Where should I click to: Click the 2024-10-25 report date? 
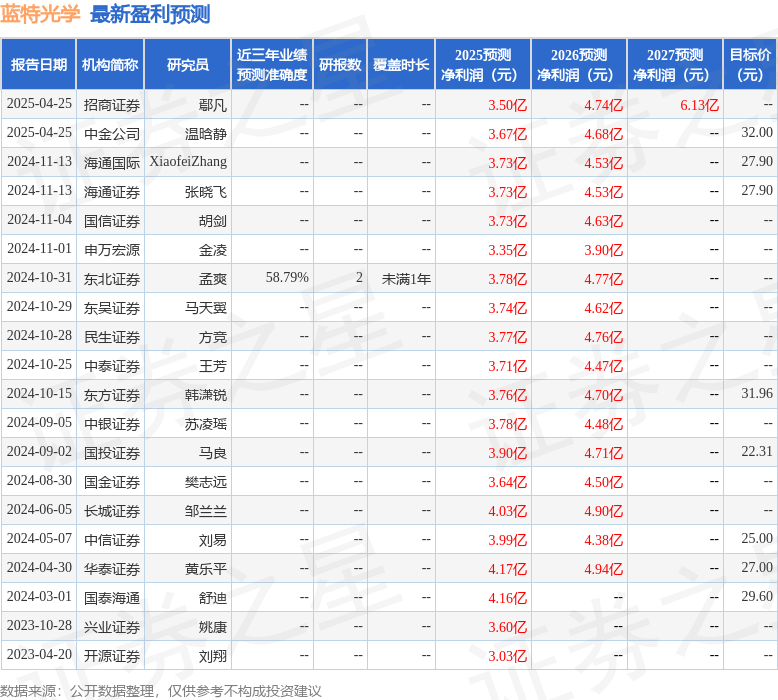tap(39, 364)
